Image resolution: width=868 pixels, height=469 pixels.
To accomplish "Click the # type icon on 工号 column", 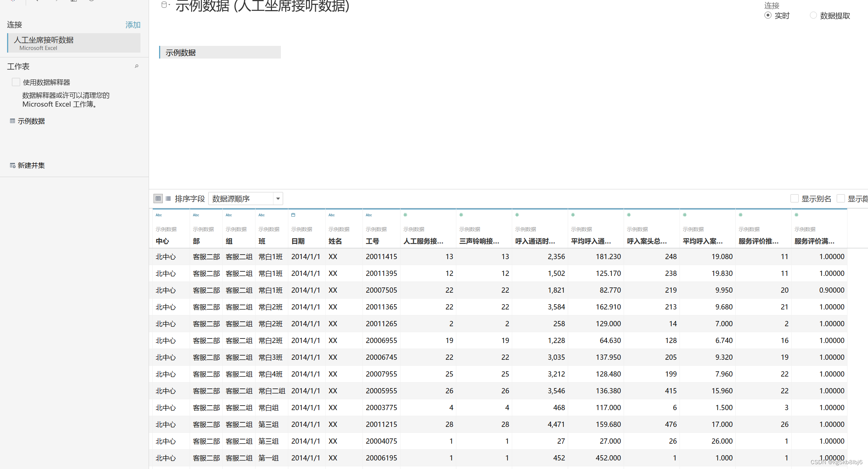I will point(368,215).
